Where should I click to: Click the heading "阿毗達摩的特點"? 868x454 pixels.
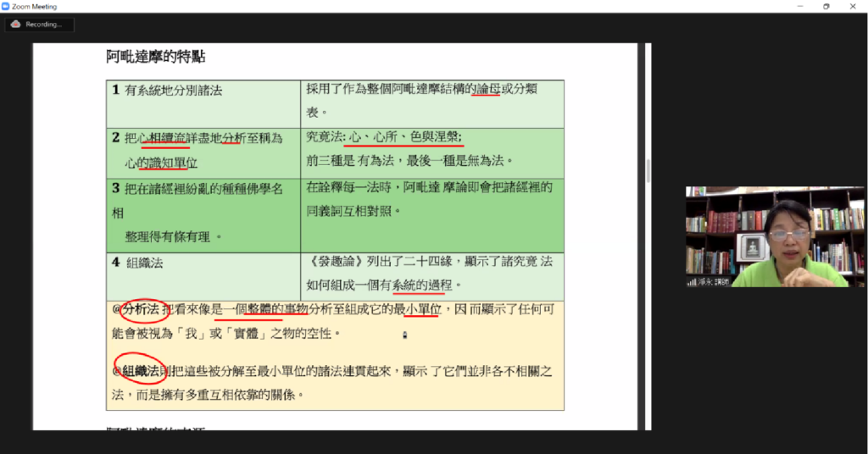pyautogui.click(x=155, y=58)
